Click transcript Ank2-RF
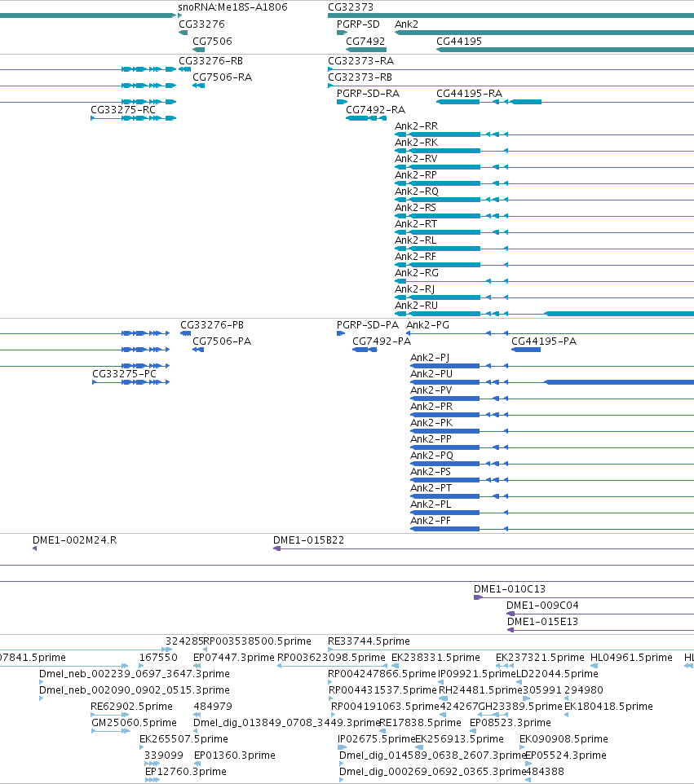 click(x=415, y=257)
